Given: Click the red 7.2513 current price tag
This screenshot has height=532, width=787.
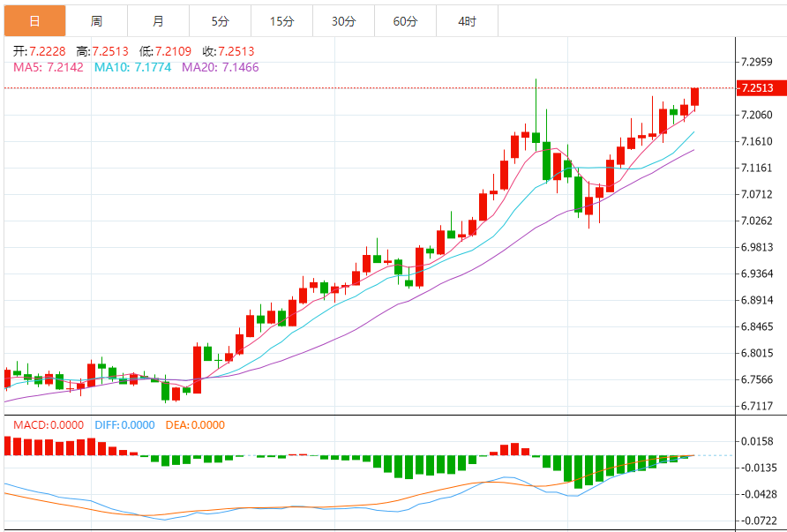Looking at the screenshot, I should (761, 88).
